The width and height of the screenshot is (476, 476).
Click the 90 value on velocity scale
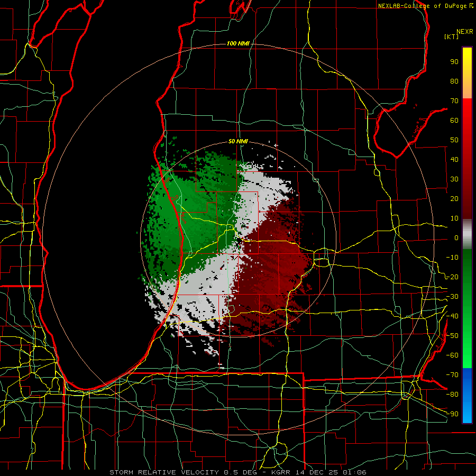tap(454, 62)
